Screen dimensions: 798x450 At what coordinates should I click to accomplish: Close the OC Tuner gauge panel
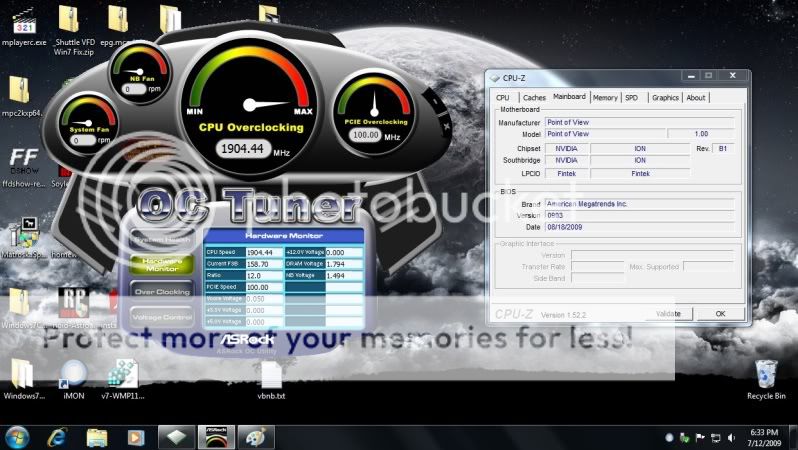tap(446, 125)
